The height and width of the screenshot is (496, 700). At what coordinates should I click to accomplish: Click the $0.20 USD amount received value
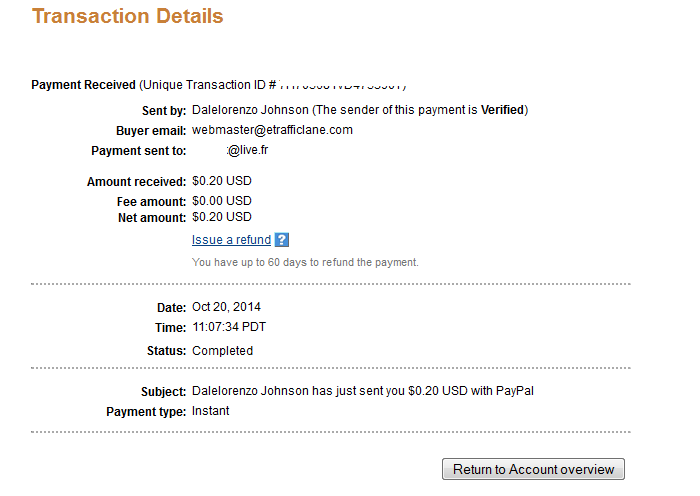click(222, 181)
